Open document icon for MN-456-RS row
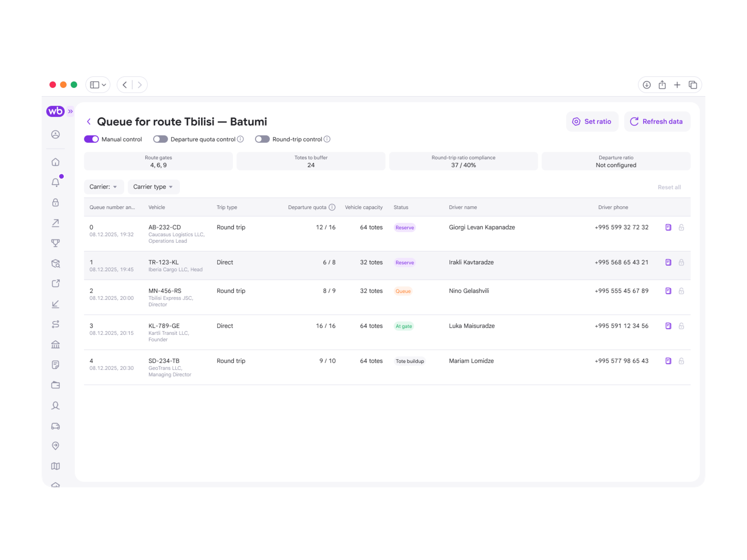747x560 pixels. 668,291
